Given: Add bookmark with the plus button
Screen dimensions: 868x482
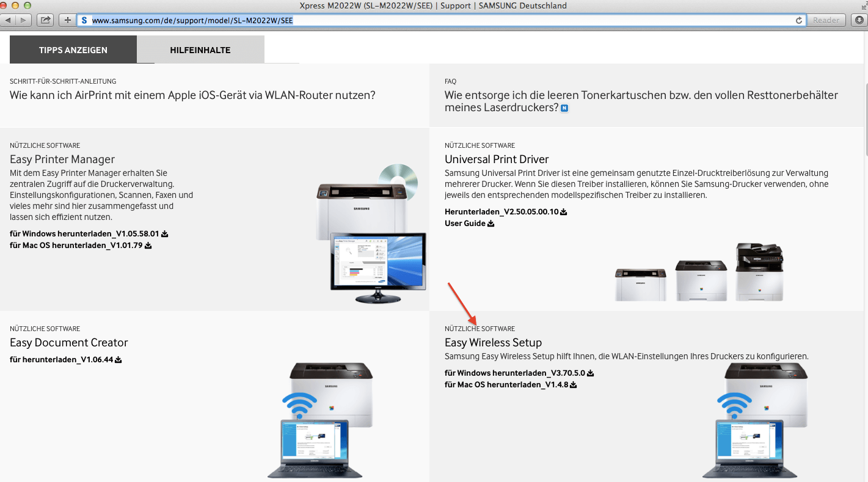Looking at the screenshot, I should 68,20.
